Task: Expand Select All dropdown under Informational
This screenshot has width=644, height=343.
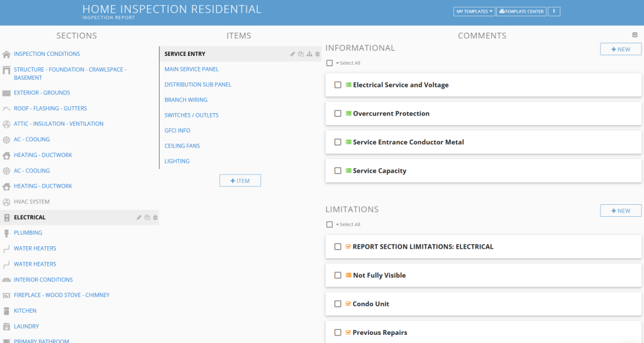Action: [x=338, y=63]
